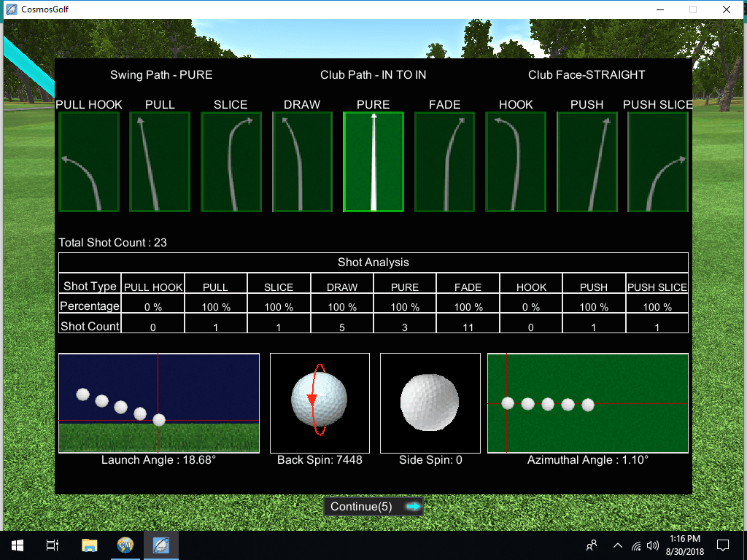
Task: Click the PULL trajectory thumbnail
Action: click(x=160, y=161)
